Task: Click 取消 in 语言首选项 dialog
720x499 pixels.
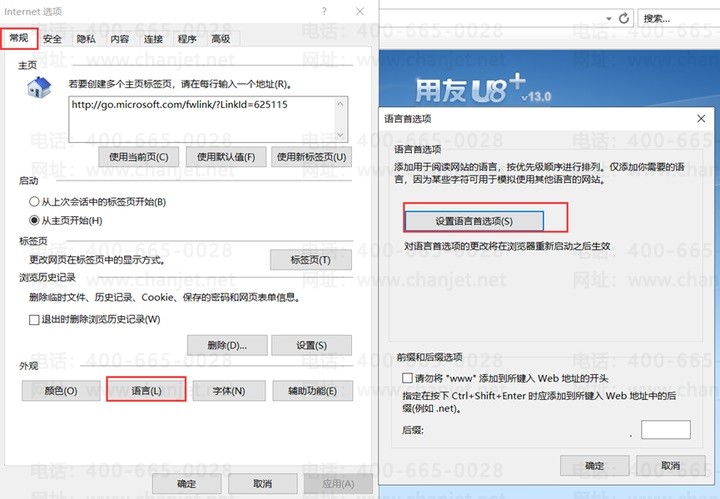Action: click(x=671, y=465)
